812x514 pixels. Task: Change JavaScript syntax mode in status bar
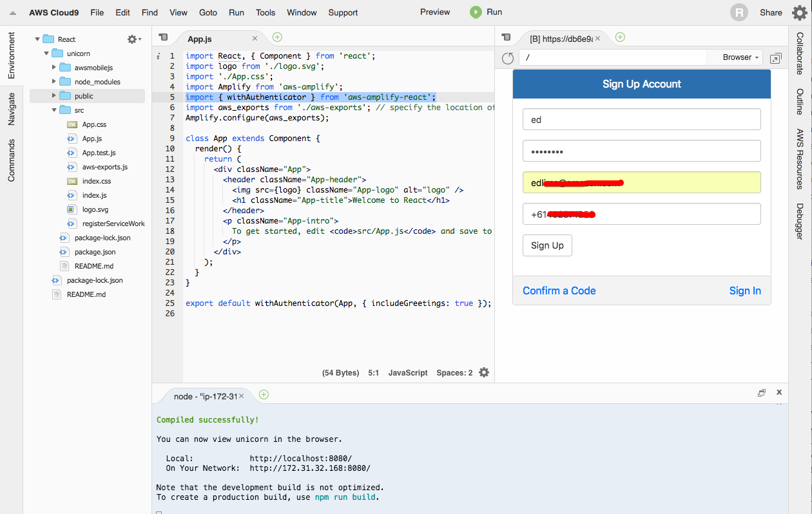408,372
